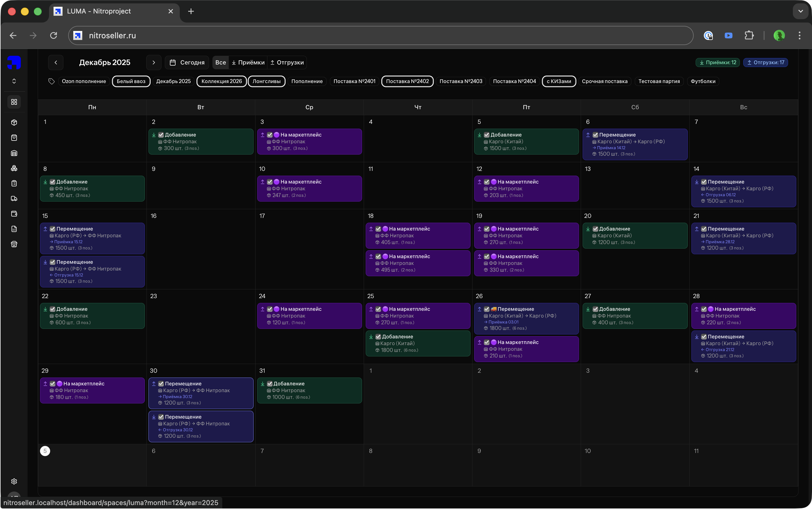The image size is (812, 509).
Task: Go to previous month with left chevron
Action: 56,62
